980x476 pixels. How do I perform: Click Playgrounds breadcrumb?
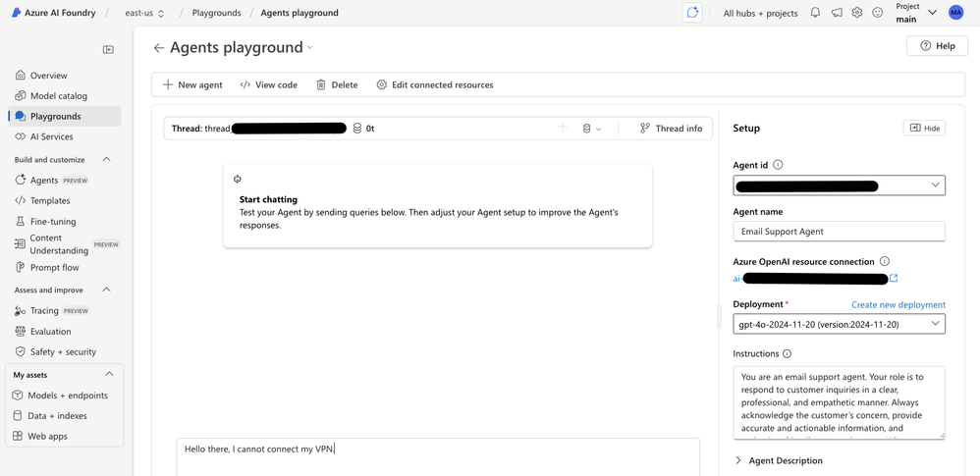[216, 13]
